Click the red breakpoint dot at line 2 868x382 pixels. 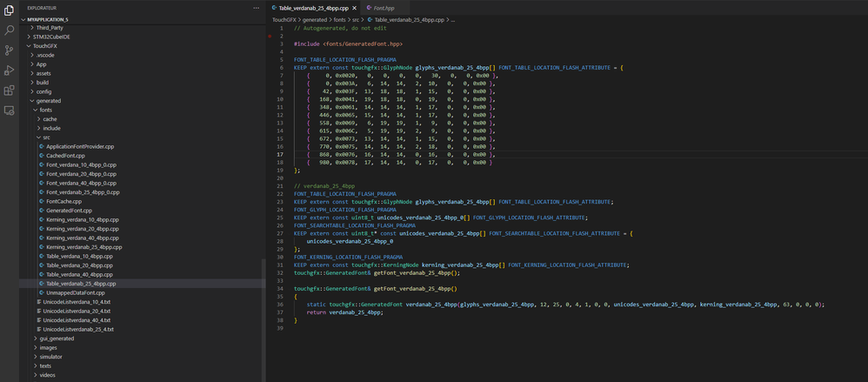click(x=270, y=36)
